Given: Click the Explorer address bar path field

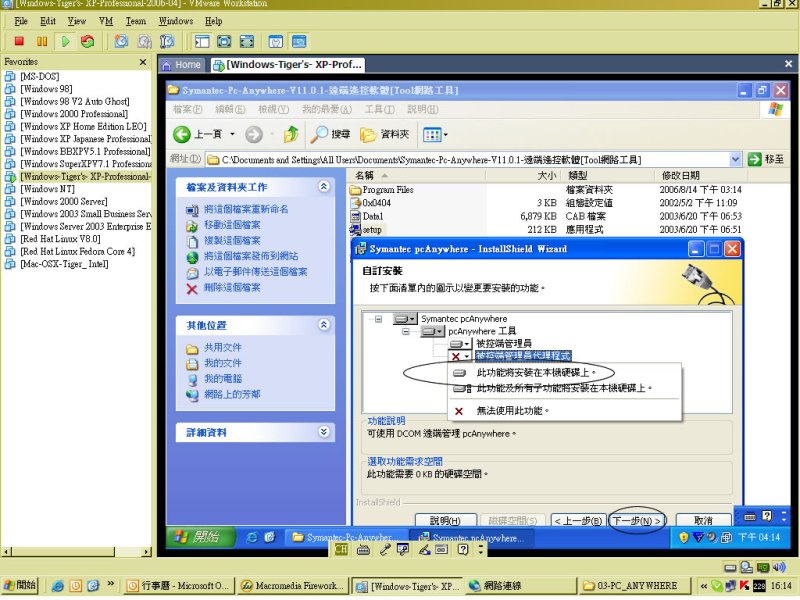Looking at the screenshot, I should click(470, 159).
